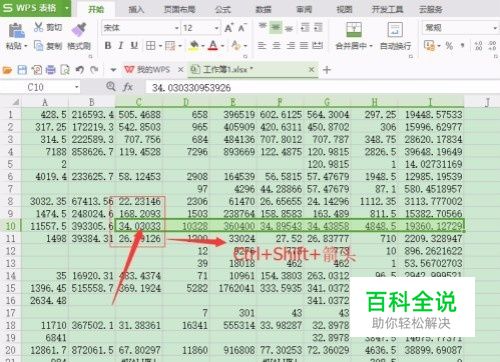
Task: Open the 公式 ribbon tab
Action: [x=223, y=9]
